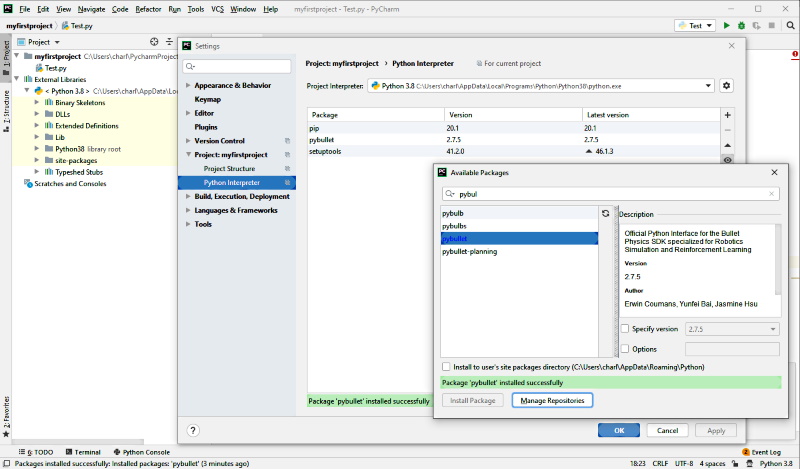Open interpreter gear settings icon

pos(727,86)
